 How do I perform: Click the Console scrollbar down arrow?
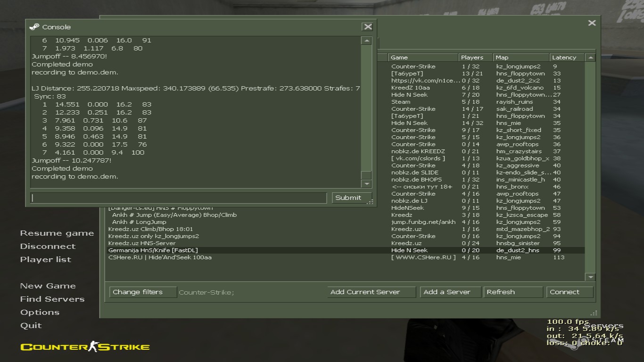[x=366, y=183]
